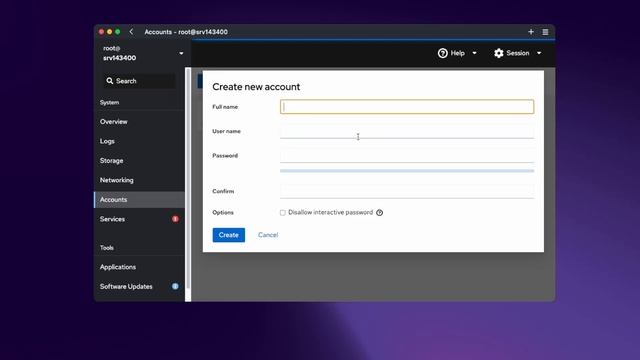640x360 pixels.
Task: Click the Cancel link
Action: 268,235
